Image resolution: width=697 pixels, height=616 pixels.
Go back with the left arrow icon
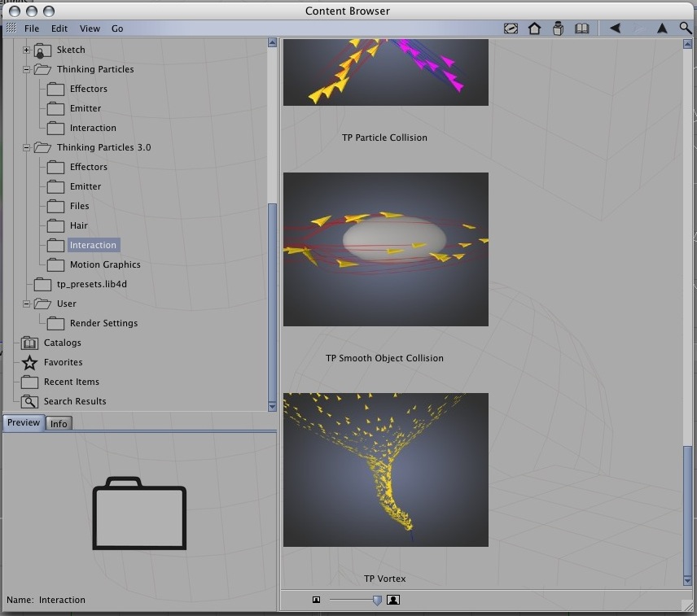click(616, 28)
